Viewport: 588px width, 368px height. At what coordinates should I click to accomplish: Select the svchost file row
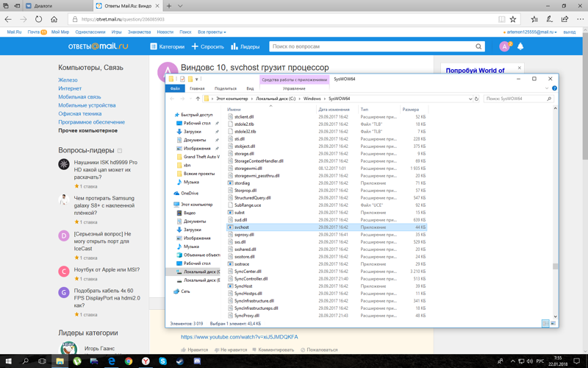[326, 227]
